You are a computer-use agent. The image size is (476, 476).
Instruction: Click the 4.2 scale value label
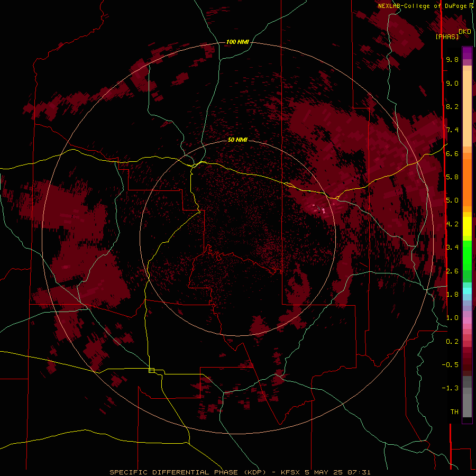pyautogui.click(x=452, y=224)
